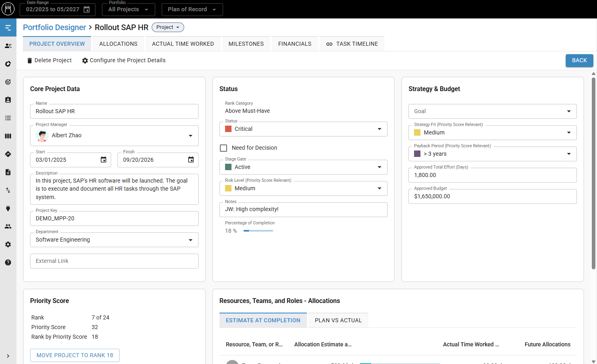
Task: Click Albert Zhao's avatar
Action: click(x=42, y=136)
